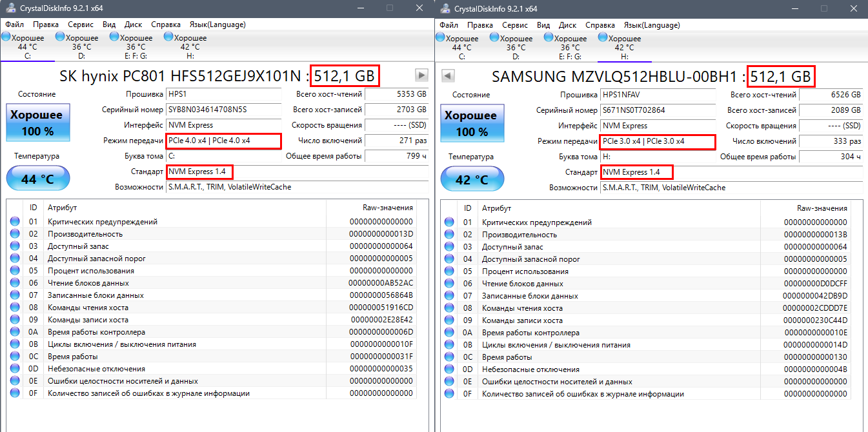The height and width of the screenshot is (432, 868).
Task: Click status icon of attribute 05 in left window
Action: point(15,271)
